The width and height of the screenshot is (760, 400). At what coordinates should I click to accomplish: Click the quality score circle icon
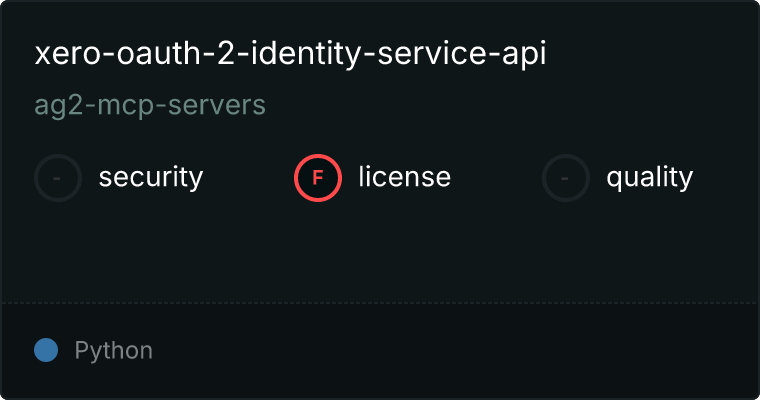(x=566, y=178)
